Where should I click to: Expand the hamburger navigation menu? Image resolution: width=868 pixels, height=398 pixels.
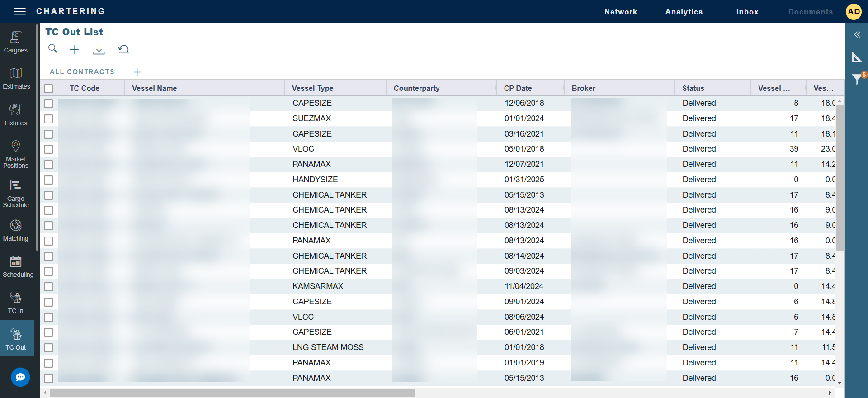click(x=20, y=11)
